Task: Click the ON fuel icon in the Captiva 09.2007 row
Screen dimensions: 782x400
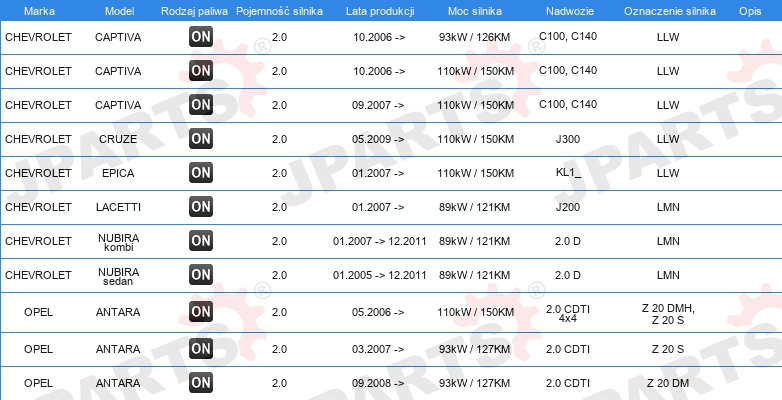Action: click(201, 104)
